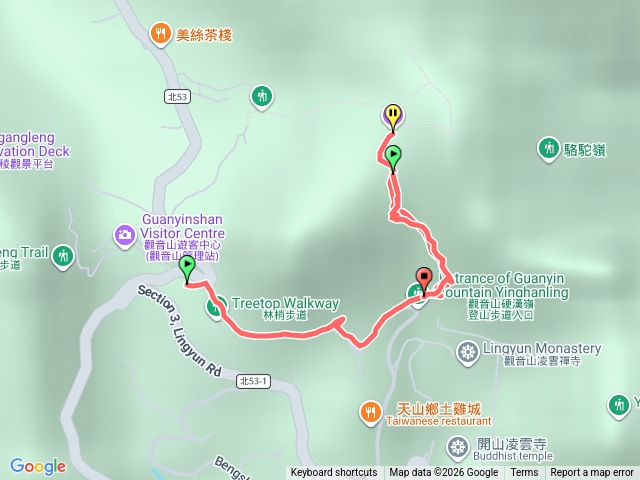Open the Terms link
This screenshot has height=480, width=640.
coord(524,473)
